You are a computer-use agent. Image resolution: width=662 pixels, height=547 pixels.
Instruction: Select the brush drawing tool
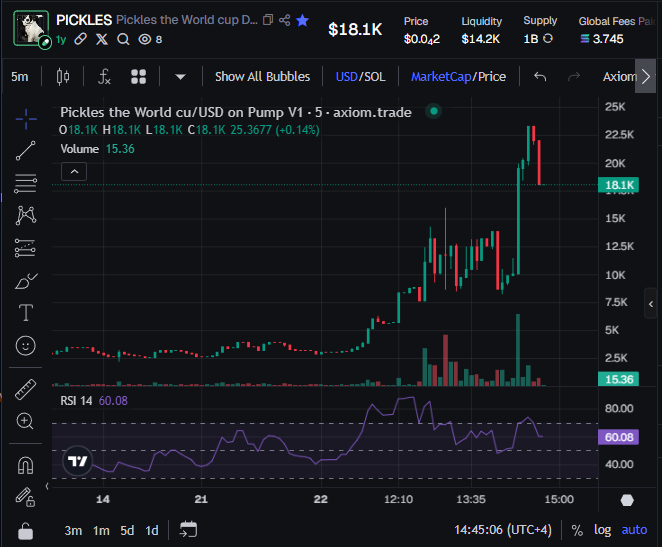point(26,281)
